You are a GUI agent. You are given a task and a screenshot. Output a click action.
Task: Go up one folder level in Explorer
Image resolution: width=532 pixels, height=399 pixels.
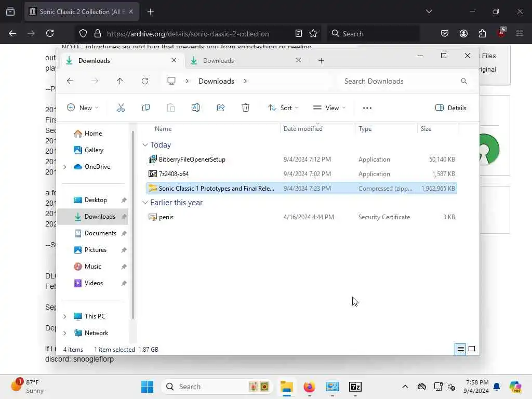tap(120, 81)
